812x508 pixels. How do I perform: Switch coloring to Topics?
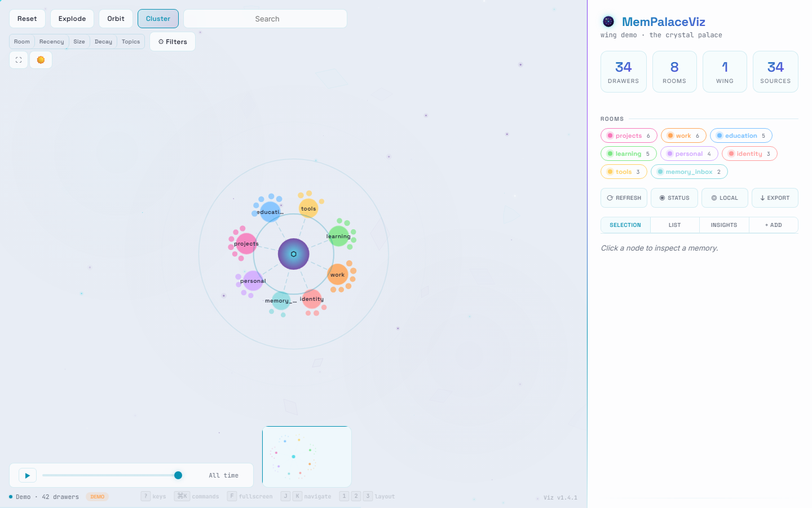point(131,42)
